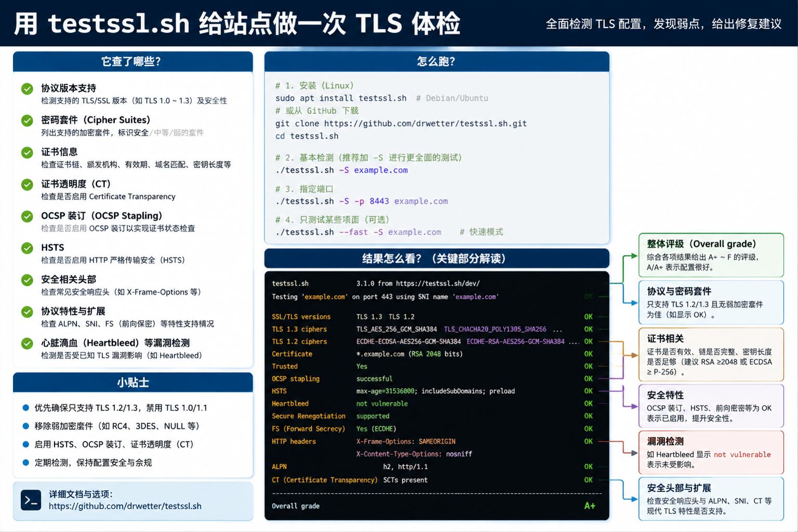Click the "Secure Renegotiation" label
The image size is (798, 532).
(x=309, y=416)
